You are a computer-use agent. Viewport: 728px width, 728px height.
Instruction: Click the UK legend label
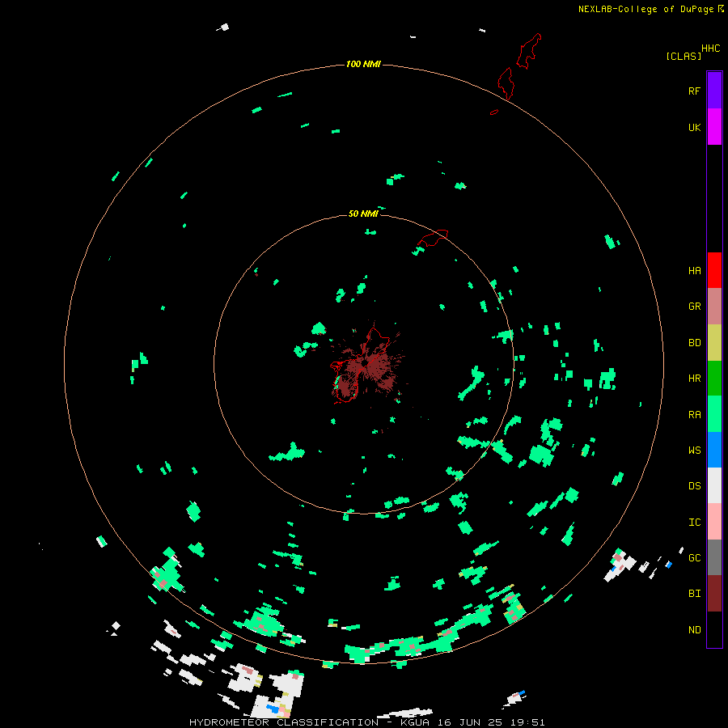point(694,128)
